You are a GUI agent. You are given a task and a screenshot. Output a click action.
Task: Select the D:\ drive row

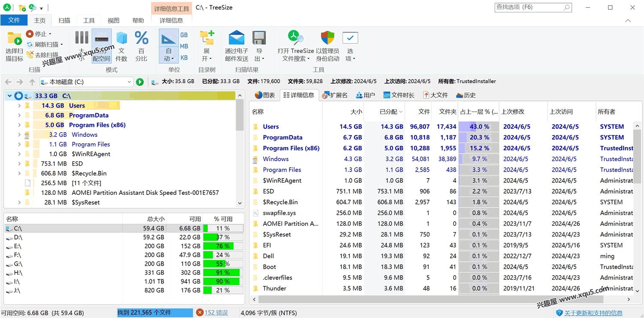tap(125, 237)
